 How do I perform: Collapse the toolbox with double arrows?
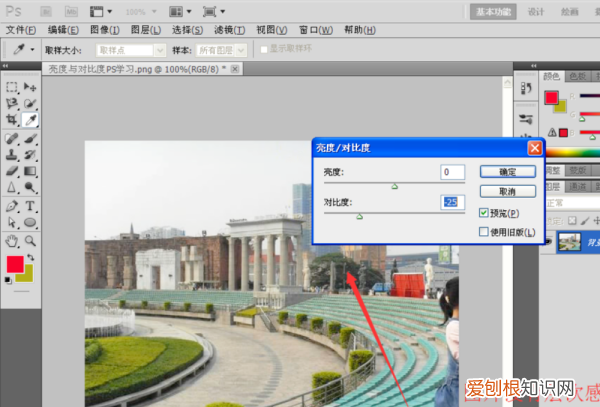[5, 66]
